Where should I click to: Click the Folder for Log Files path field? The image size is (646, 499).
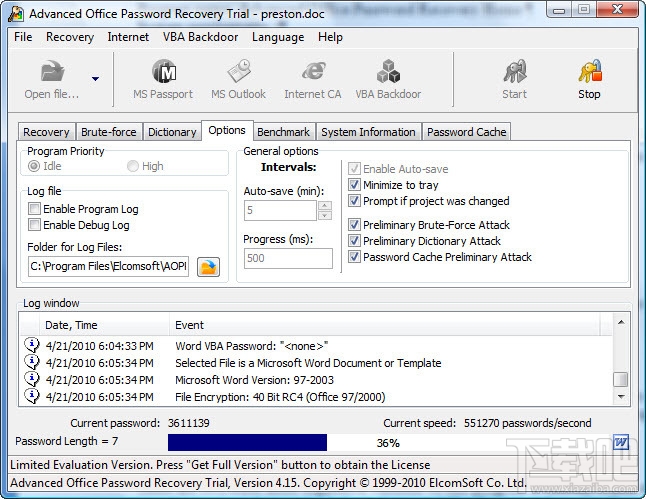coord(108,266)
